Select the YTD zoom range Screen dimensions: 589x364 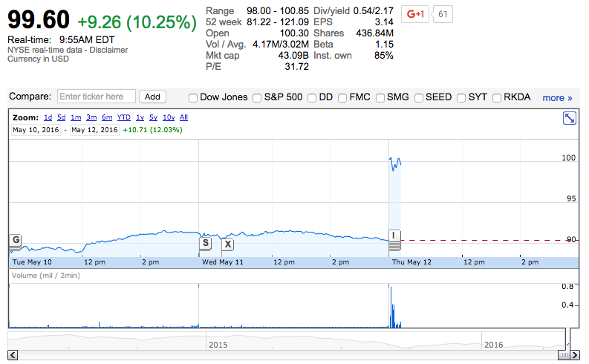click(124, 117)
